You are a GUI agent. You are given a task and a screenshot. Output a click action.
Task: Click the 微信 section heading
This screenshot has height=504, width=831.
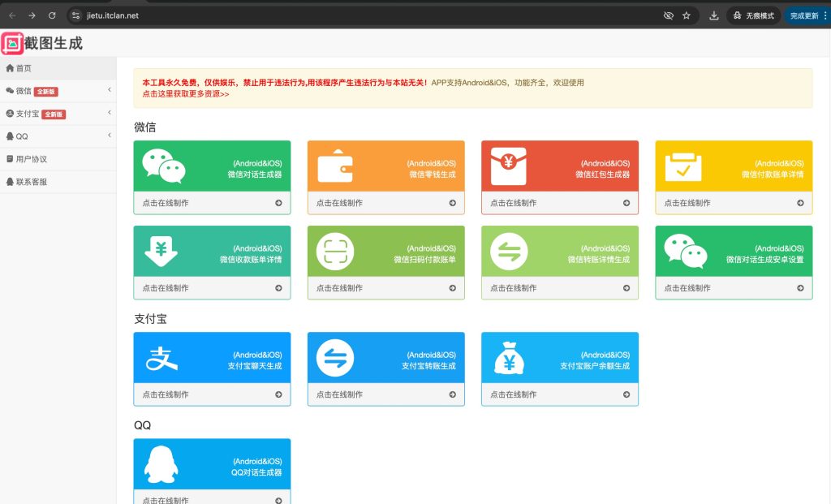(144, 127)
